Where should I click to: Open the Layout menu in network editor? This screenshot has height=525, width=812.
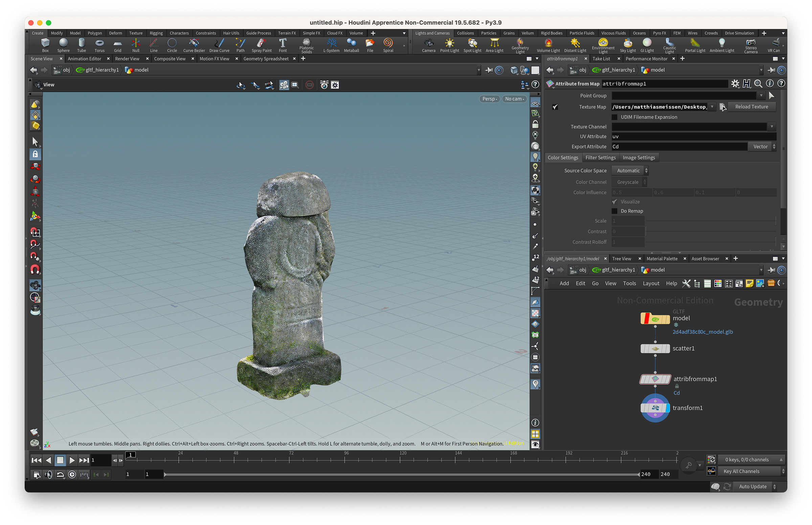coord(651,283)
